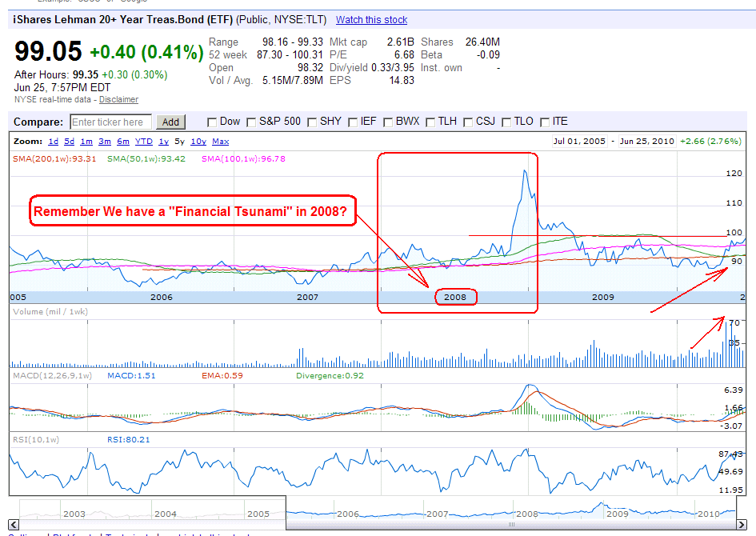The image size is (756, 536).
Task: Click the left scroll arrow of timeline
Action: pos(14,525)
